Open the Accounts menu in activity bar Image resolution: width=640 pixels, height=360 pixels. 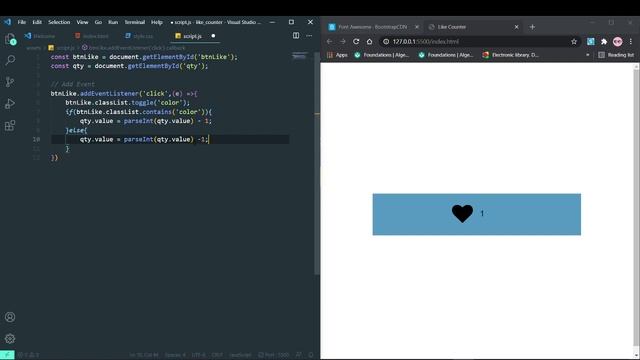tap(10, 317)
